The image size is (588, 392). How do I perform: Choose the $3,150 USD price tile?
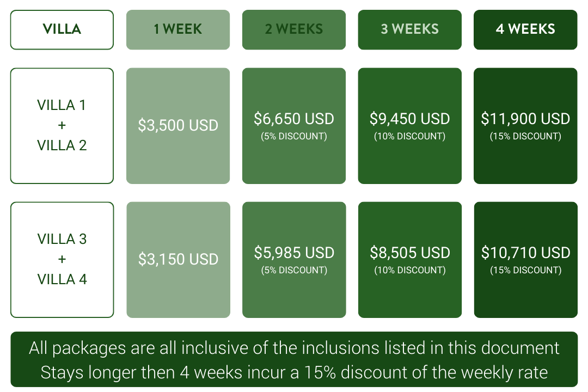(x=178, y=260)
